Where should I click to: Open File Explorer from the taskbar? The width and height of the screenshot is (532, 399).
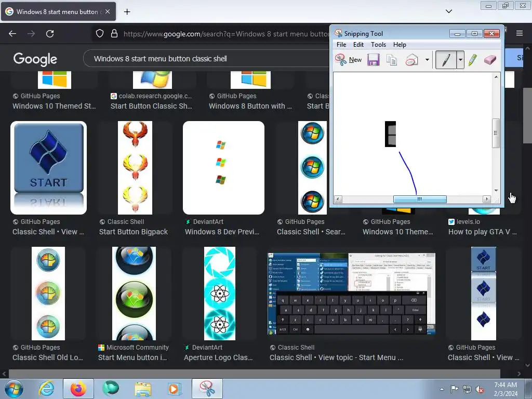pos(143,389)
